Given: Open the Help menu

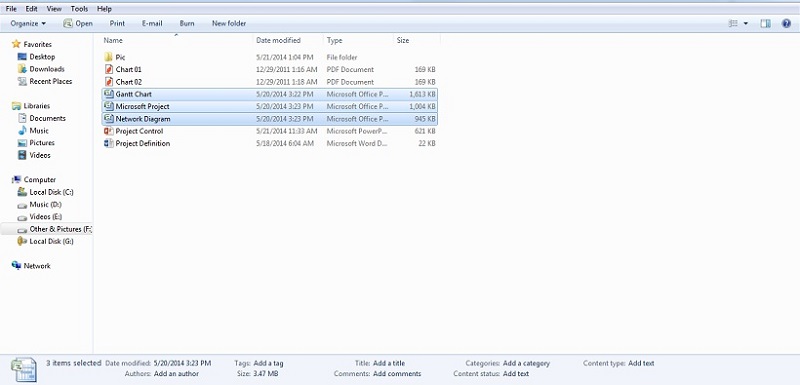Looking at the screenshot, I should point(104,9).
